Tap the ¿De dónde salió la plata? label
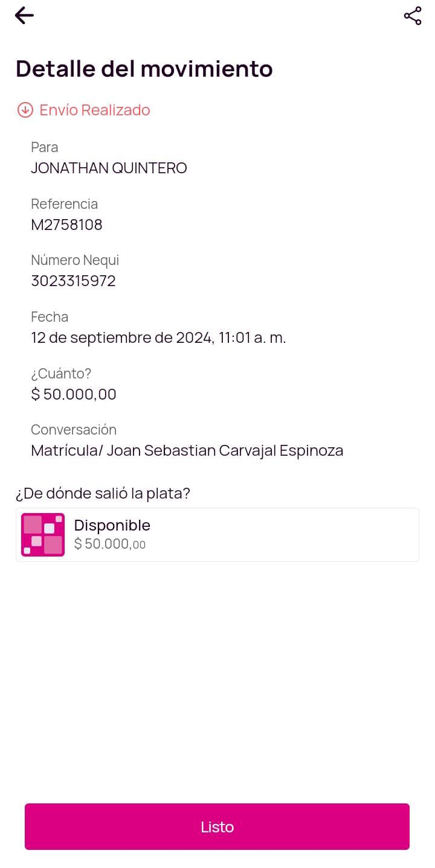This screenshot has height=868, width=435. click(103, 493)
